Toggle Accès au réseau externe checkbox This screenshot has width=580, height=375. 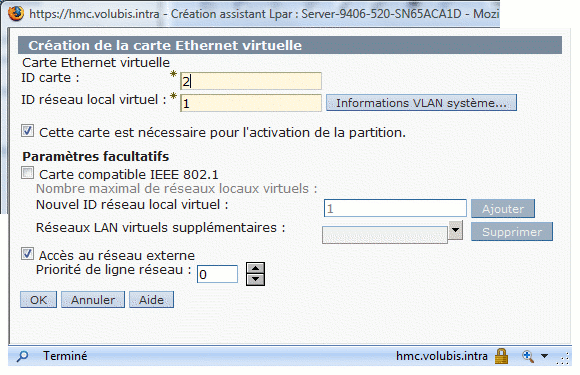(x=27, y=254)
